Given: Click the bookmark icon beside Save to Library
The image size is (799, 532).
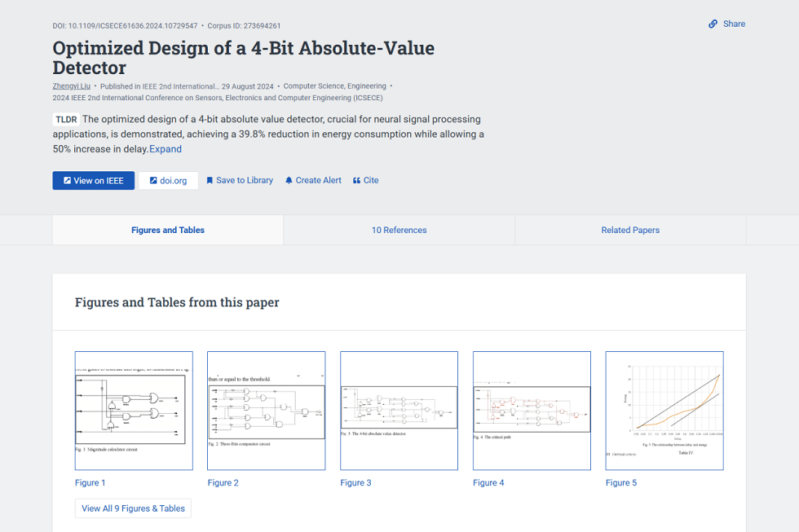Looking at the screenshot, I should [x=210, y=181].
